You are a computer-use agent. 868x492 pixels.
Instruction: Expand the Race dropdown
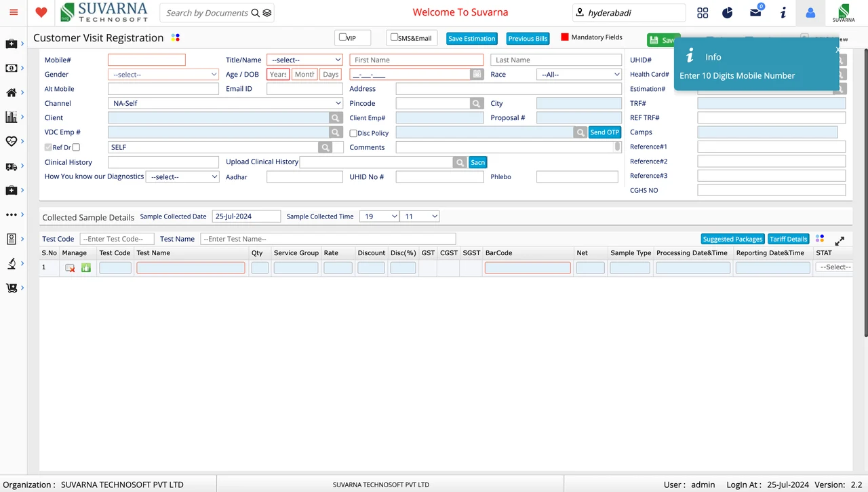(579, 75)
